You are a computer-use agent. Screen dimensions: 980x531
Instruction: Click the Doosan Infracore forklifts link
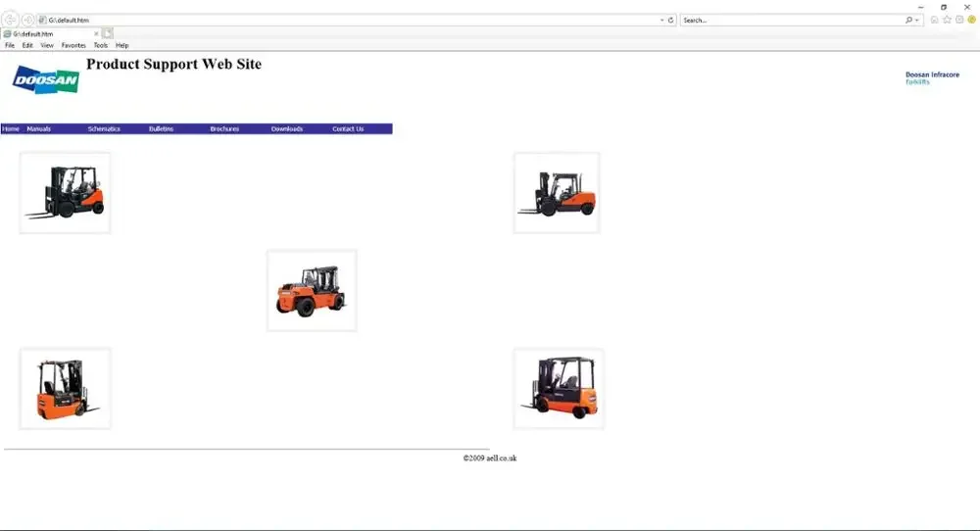click(x=932, y=78)
